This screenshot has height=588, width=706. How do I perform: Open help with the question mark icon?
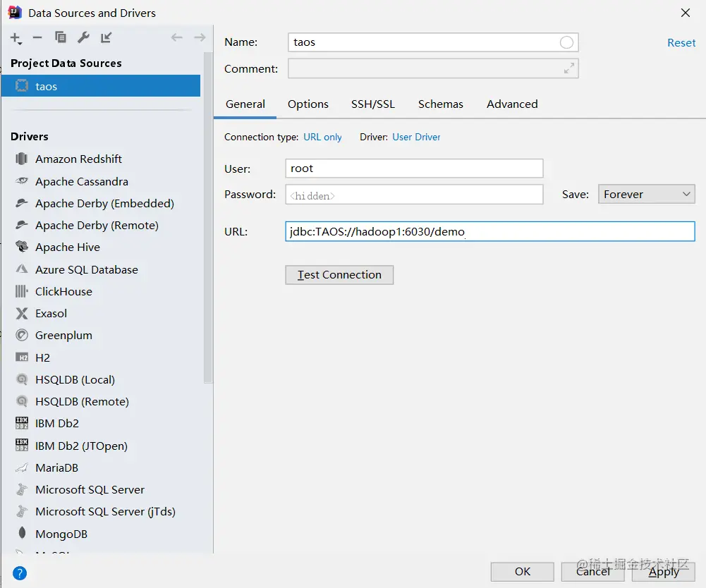[20, 573]
